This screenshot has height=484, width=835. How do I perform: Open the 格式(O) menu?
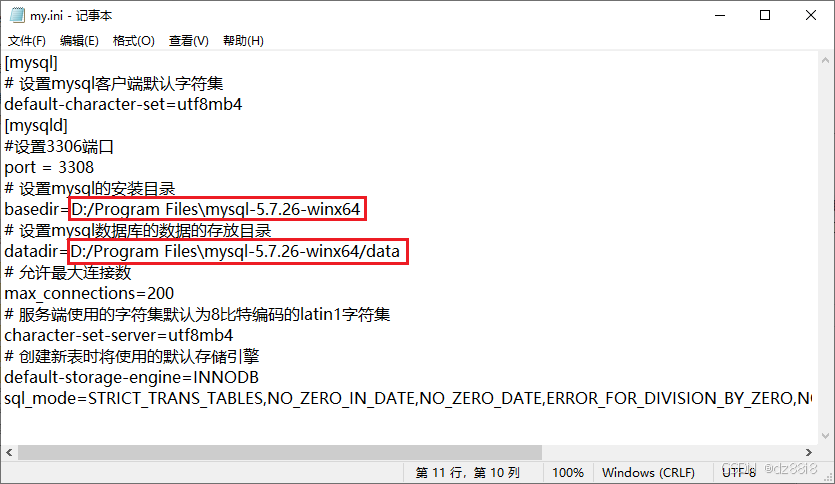[x=134, y=41]
